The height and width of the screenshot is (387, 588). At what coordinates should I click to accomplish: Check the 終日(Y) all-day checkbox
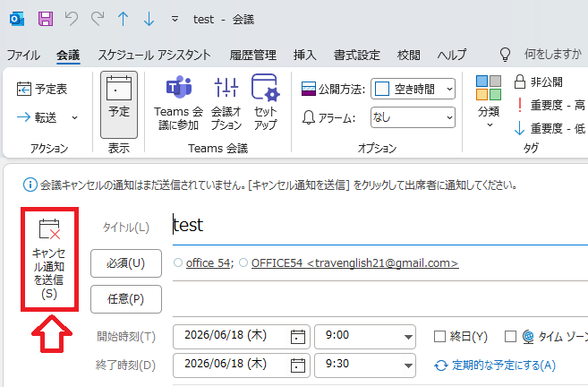pos(439,337)
